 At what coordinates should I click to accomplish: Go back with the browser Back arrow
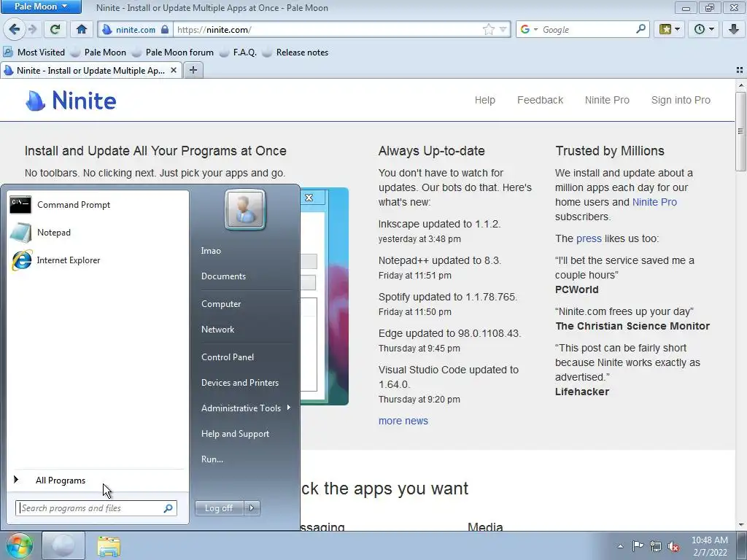(x=15, y=29)
